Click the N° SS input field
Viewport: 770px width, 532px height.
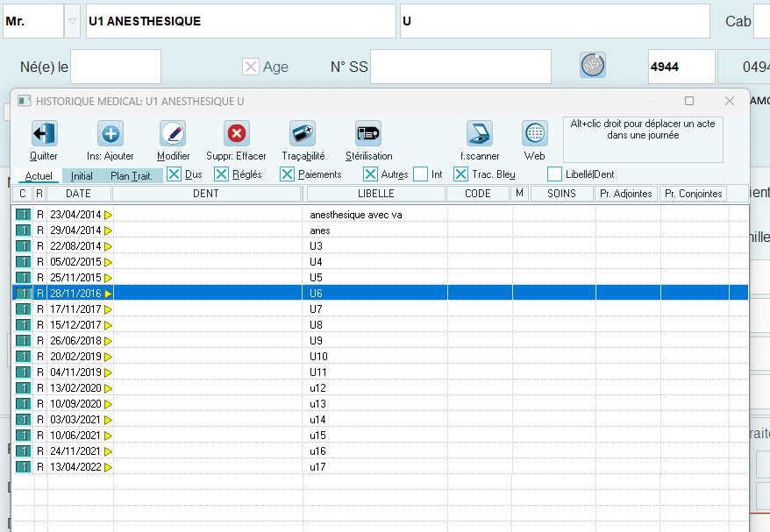click(460, 67)
